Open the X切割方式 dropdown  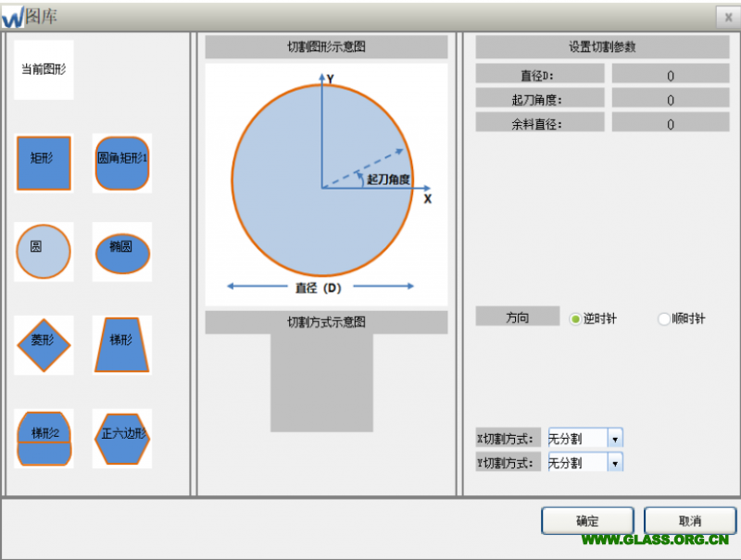click(x=615, y=438)
